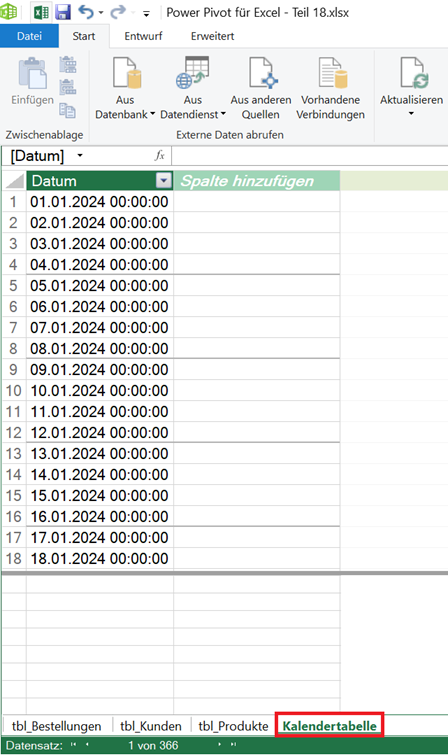This screenshot has width=448, height=755.
Task: Click the Save floppy disk icon
Action: click(63, 12)
